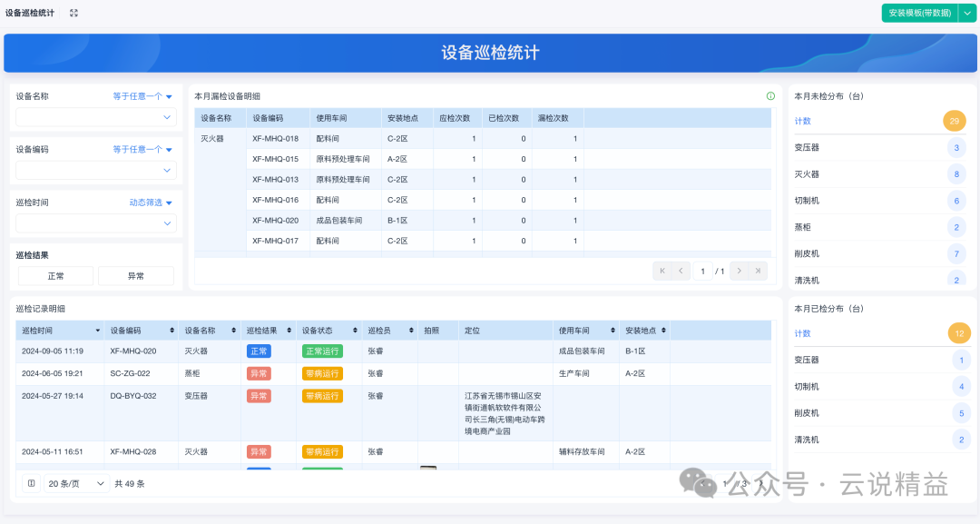Select the 异常 inspection result filter
This screenshot has height=524, width=980.
pyautogui.click(x=135, y=276)
